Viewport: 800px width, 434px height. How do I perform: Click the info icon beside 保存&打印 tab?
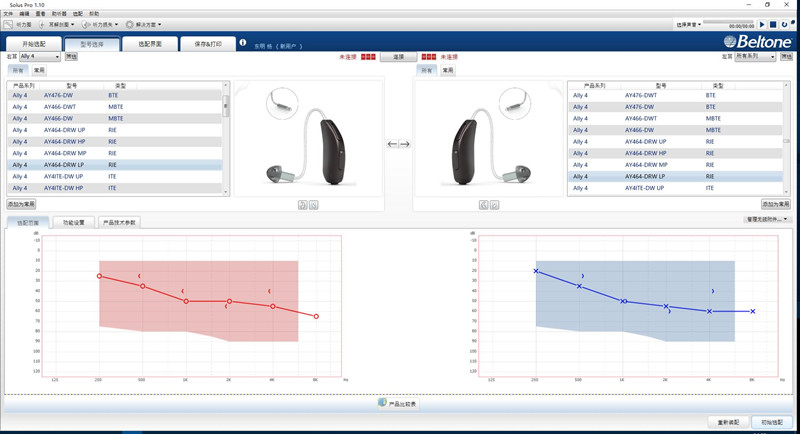point(243,43)
